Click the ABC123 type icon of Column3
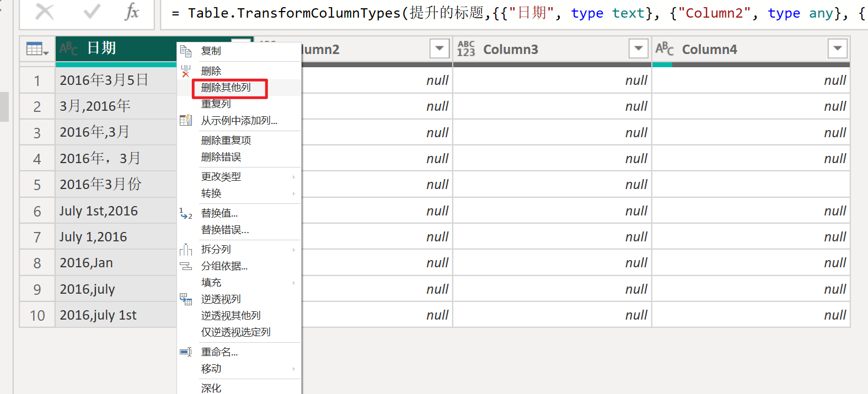Screen dimensions: 868x394 [x=466, y=49]
